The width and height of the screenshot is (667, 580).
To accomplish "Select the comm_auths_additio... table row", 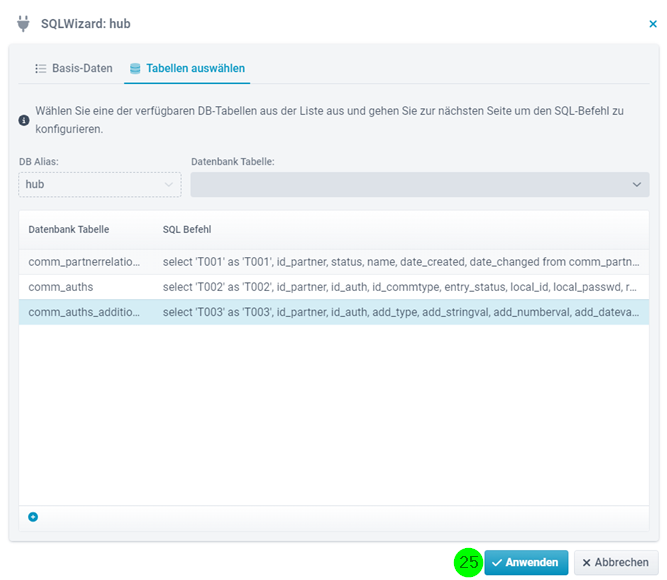I will point(334,312).
